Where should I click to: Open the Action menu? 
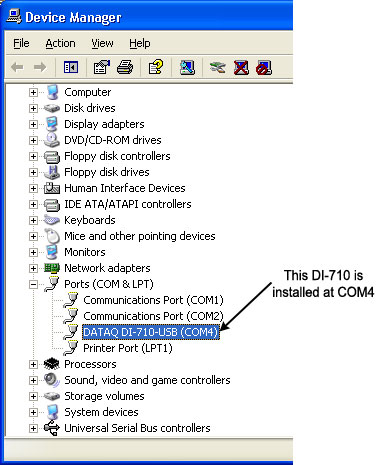point(60,43)
